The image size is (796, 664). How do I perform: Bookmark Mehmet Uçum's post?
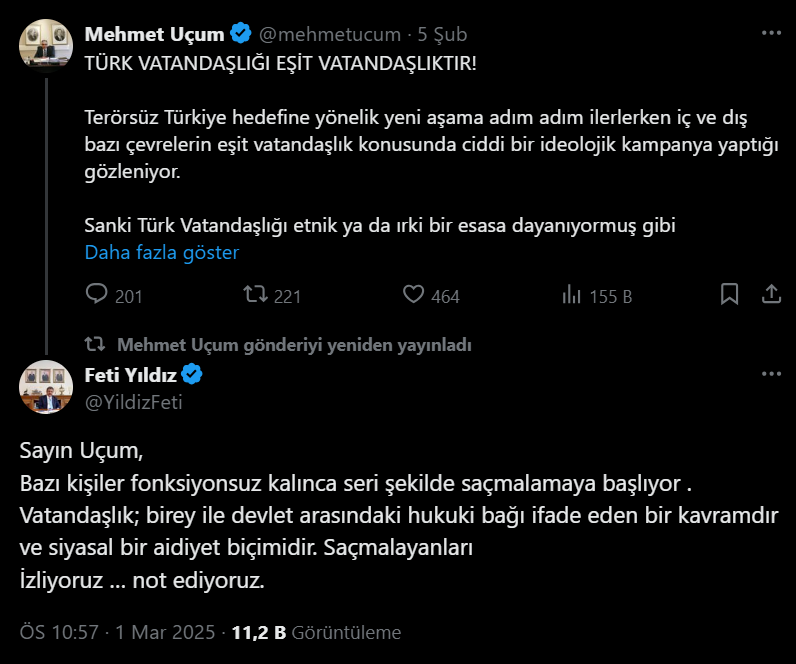tap(730, 295)
